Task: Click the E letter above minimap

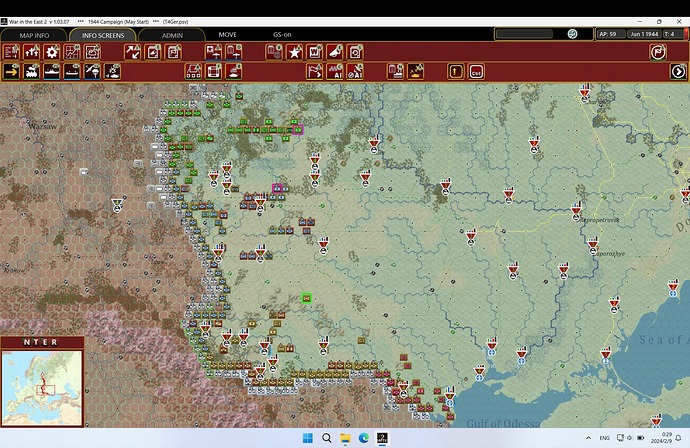Action: (44, 342)
